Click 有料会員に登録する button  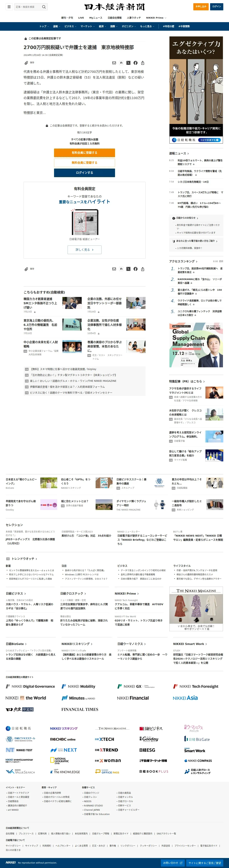pyautogui.click(x=85, y=153)
